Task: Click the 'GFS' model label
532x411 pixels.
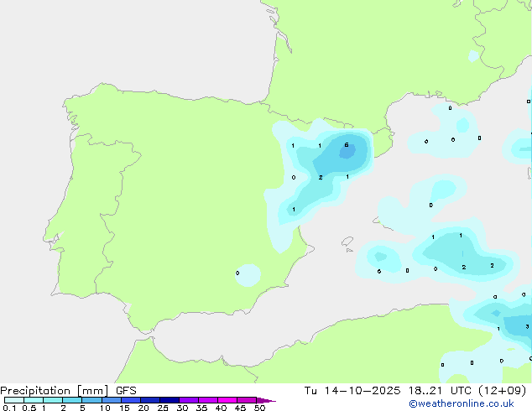Action: coord(126,391)
